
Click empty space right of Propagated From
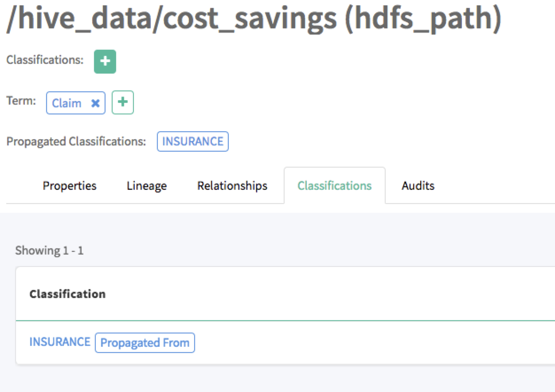[x=355, y=343]
